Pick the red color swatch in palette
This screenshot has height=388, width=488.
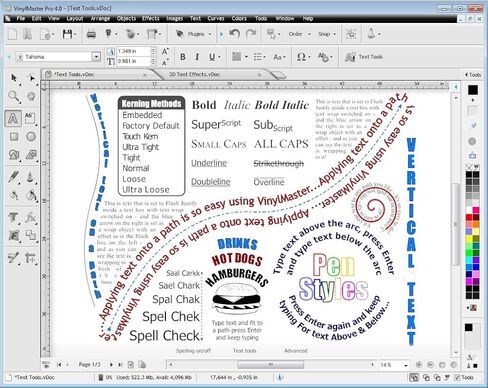469,217
